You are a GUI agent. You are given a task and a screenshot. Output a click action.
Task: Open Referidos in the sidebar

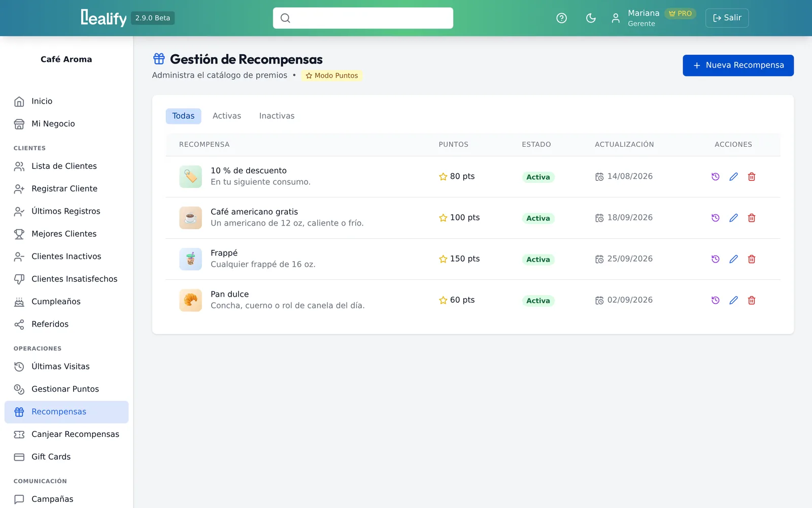coord(66,324)
